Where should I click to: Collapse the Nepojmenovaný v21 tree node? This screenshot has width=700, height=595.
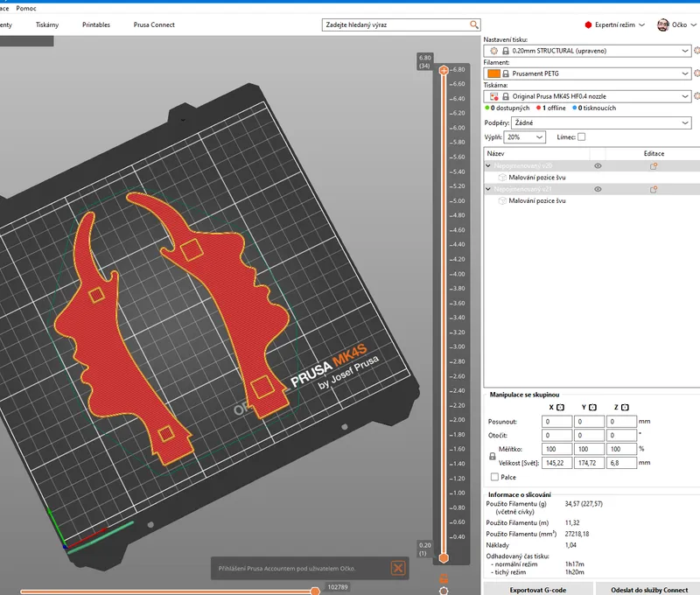pyautogui.click(x=488, y=189)
